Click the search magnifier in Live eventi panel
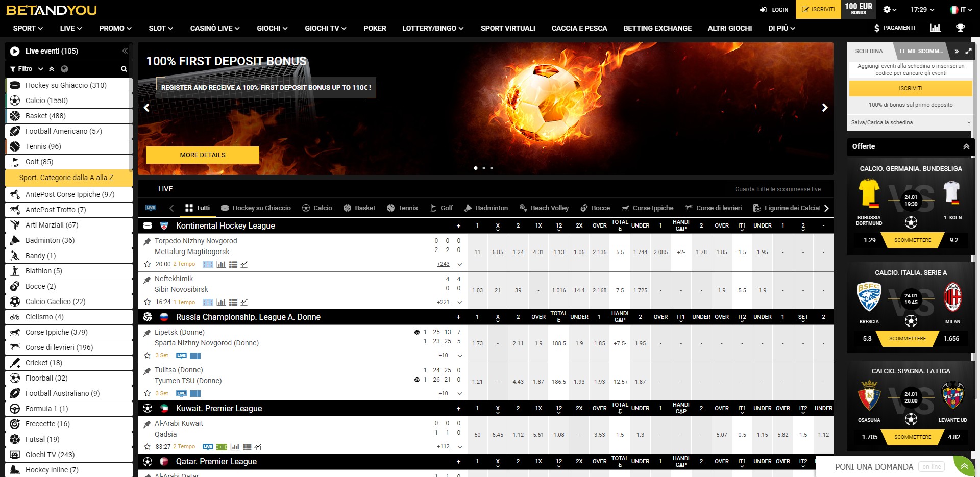Viewport: 980px width, 477px height. click(124, 69)
